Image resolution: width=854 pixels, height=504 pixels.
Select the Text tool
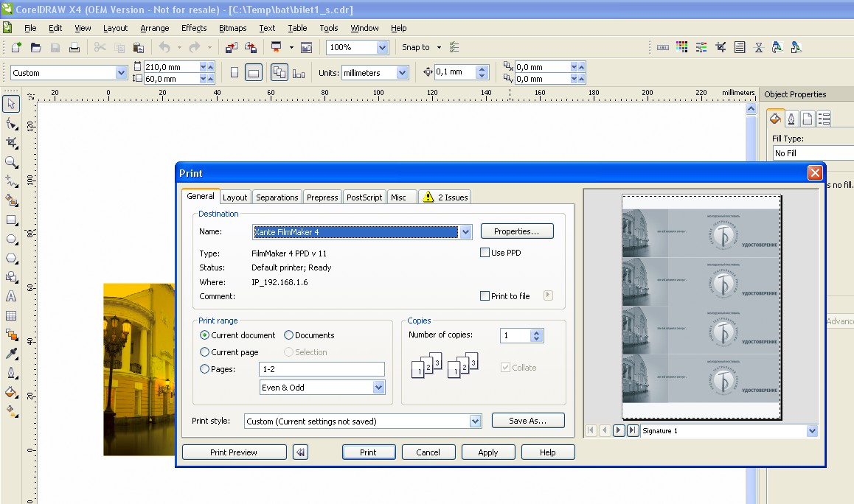pos(11,297)
